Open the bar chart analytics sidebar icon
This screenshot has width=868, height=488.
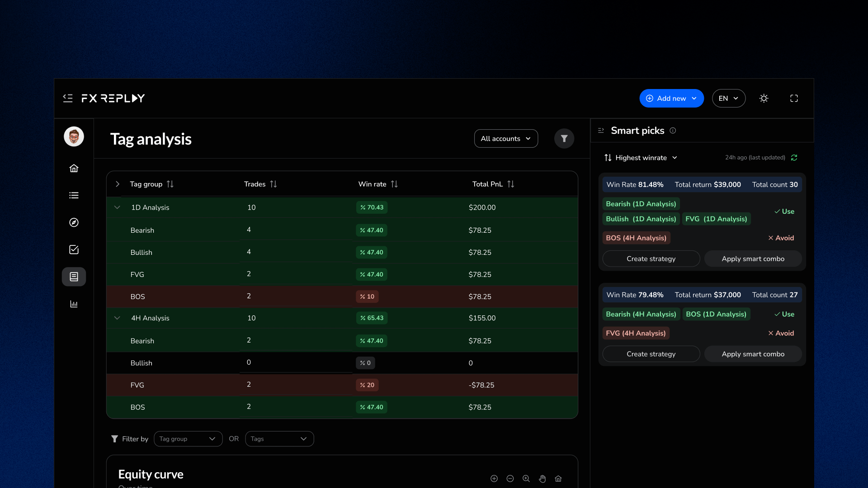pyautogui.click(x=74, y=304)
